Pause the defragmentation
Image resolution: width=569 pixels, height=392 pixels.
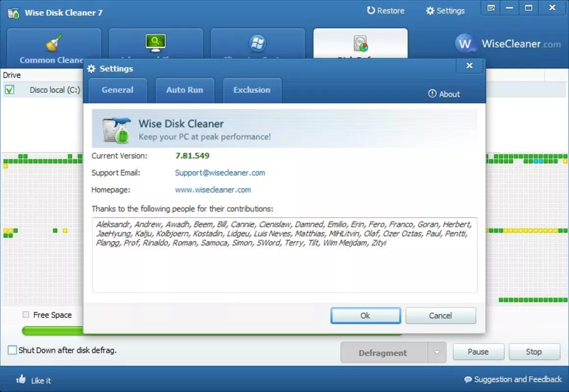pyautogui.click(x=478, y=352)
